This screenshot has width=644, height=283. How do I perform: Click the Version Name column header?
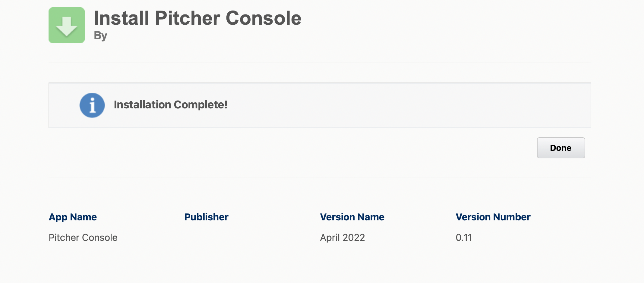click(x=352, y=217)
